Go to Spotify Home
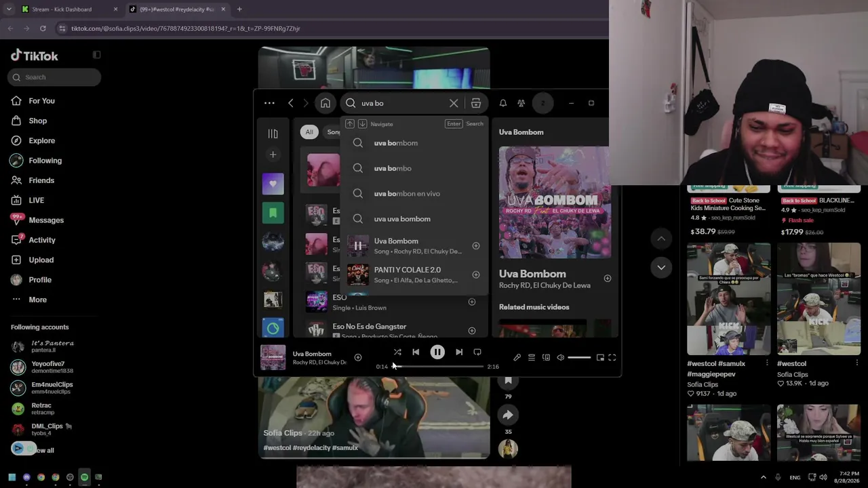This screenshot has width=868, height=488. click(325, 103)
